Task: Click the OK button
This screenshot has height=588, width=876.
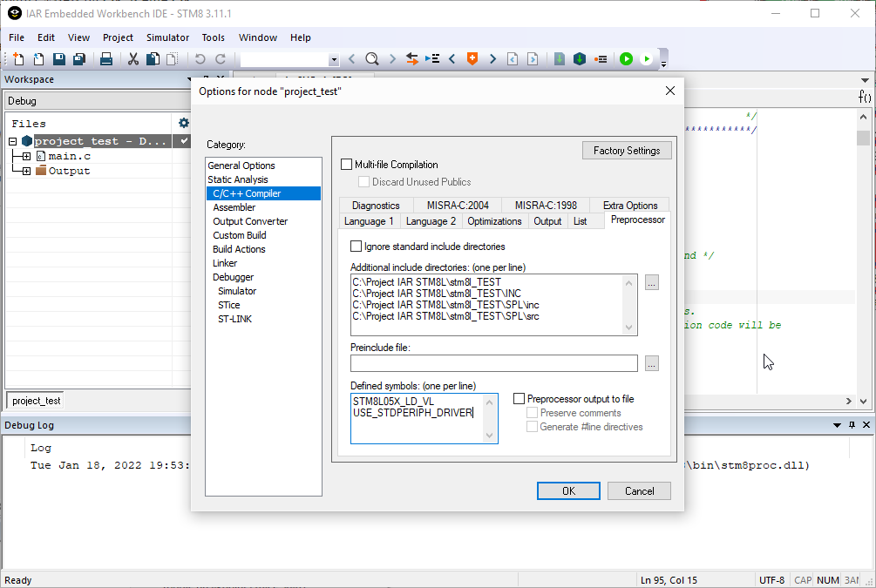Action: tap(568, 490)
